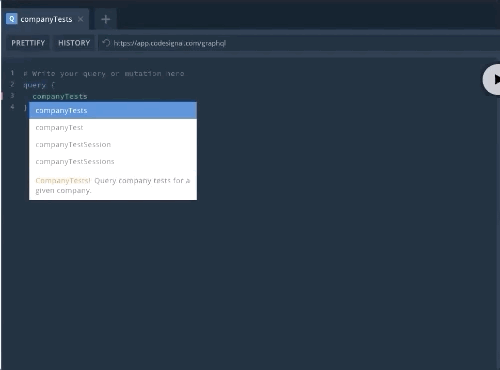
Task: Open the HISTORY panel
Action: tap(74, 43)
